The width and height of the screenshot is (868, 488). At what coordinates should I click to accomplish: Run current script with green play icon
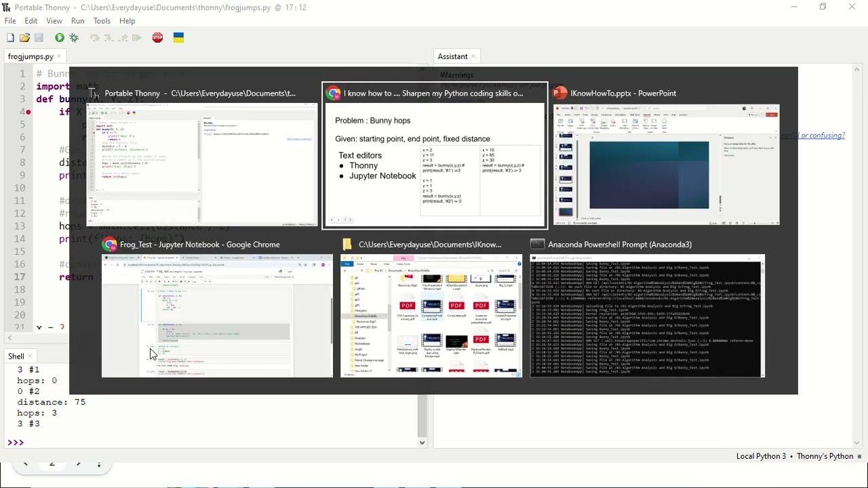60,38
